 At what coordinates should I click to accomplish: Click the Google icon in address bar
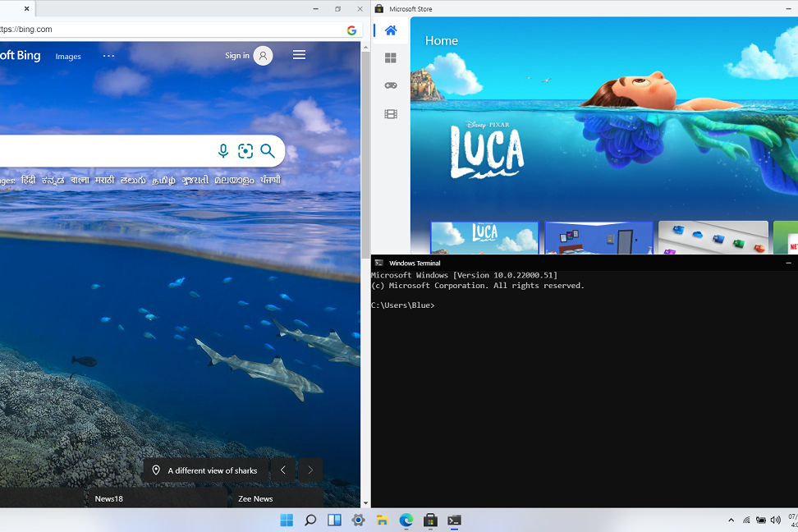click(351, 30)
